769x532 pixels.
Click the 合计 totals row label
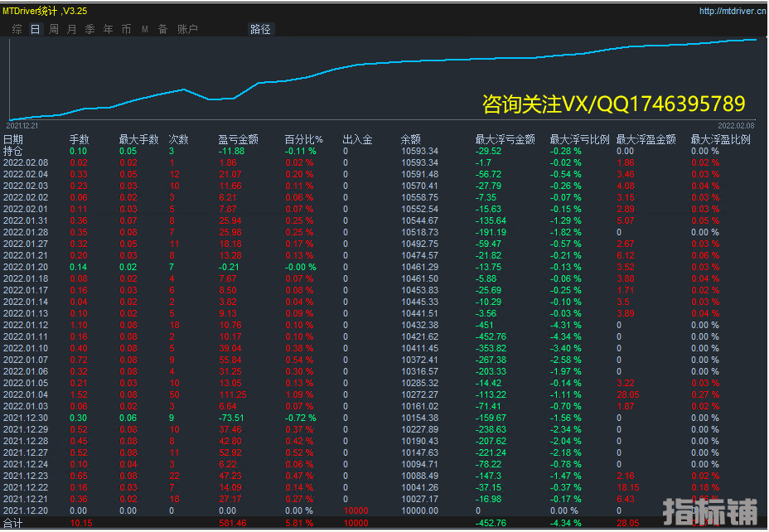pos(12,524)
